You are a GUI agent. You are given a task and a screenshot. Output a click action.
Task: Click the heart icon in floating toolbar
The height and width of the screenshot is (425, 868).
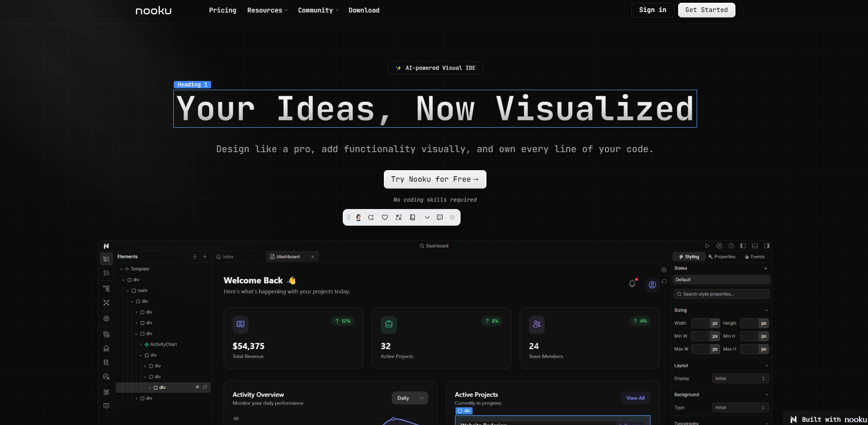pyautogui.click(x=385, y=217)
